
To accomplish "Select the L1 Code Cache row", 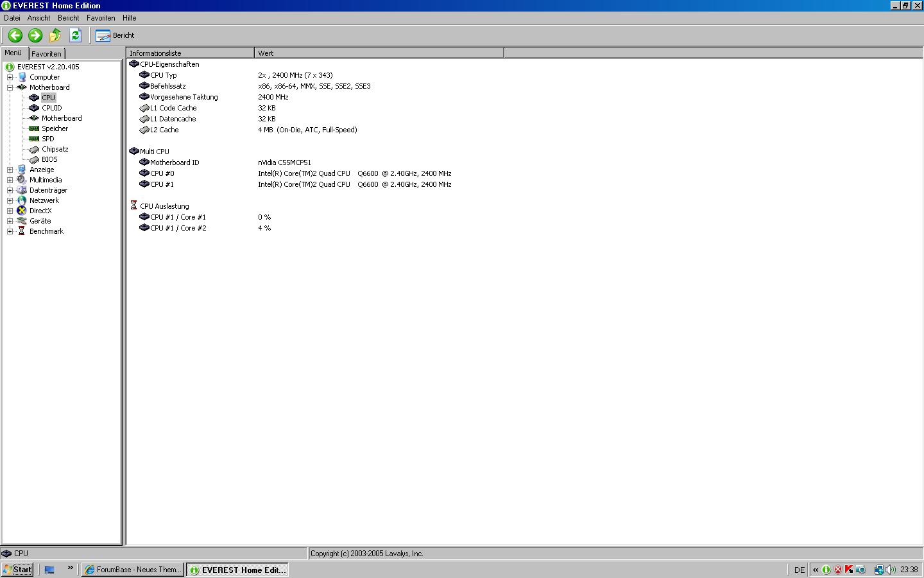I will coord(207,108).
